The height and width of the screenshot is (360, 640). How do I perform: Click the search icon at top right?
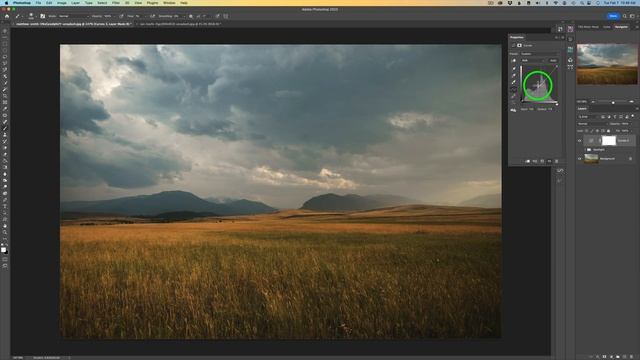coord(624,16)
